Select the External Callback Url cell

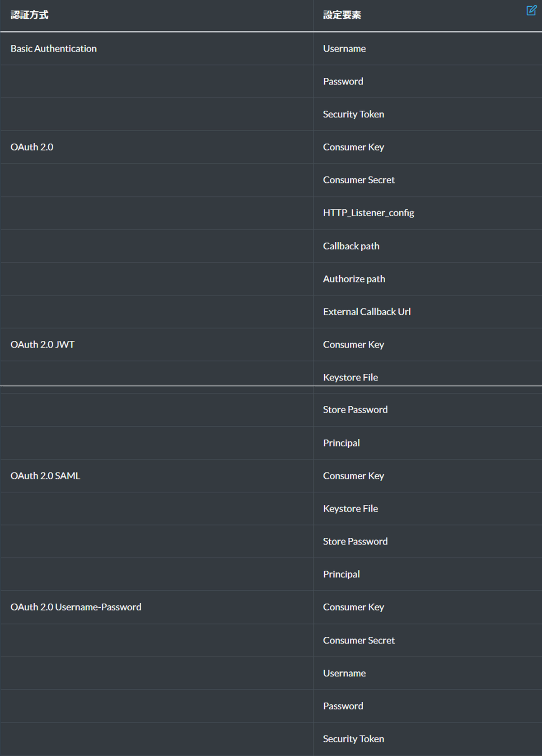coord(367,312)
